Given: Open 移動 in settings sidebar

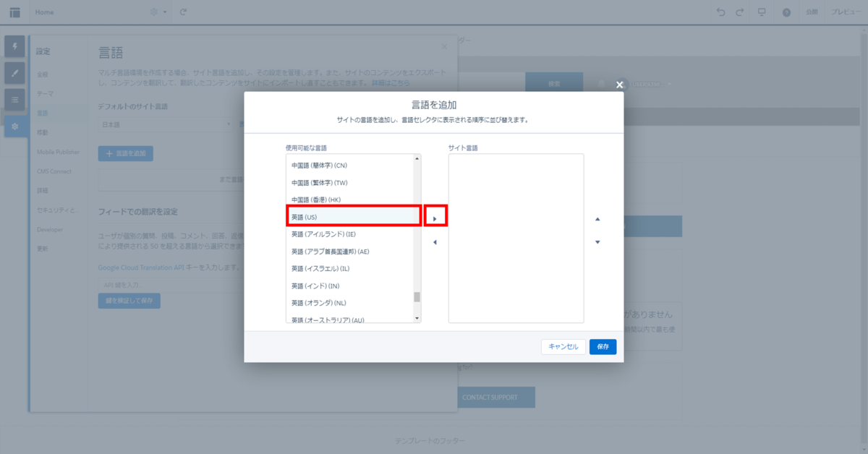Looking at the screenshot, I should (42, 132).
